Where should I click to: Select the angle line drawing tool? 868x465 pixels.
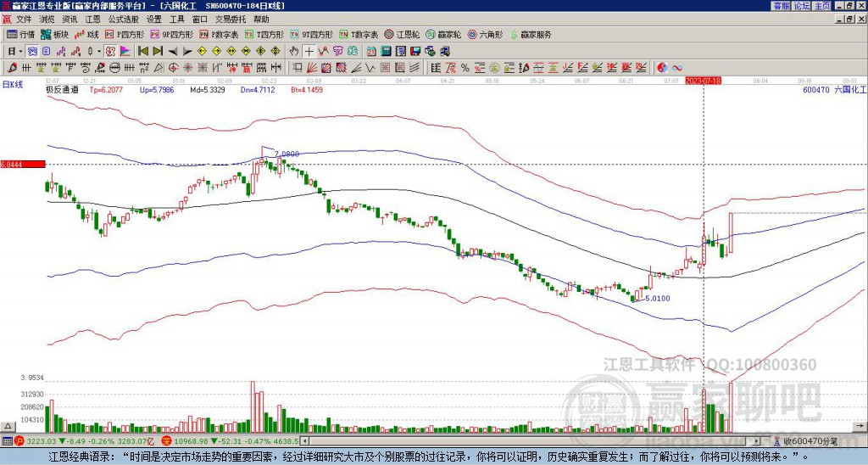pyautogui.click(x=356, y=68)
